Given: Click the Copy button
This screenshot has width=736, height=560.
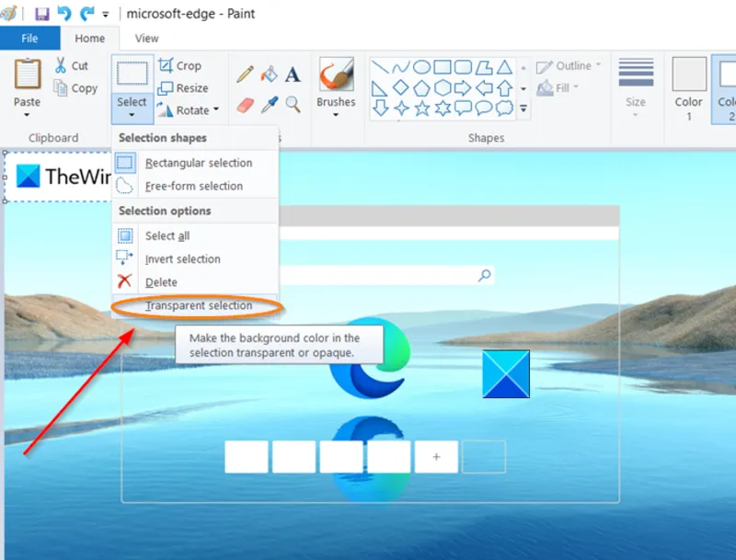Looking at the screenshot, I should (x=75, y=87).
